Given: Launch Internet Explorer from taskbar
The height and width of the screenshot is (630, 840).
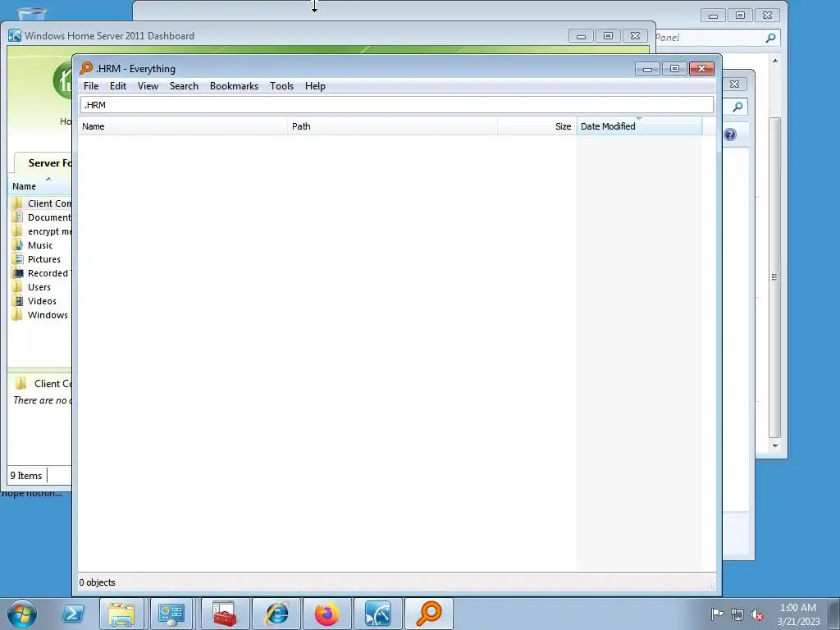Looking at the screenshot, I should point(276,614).
